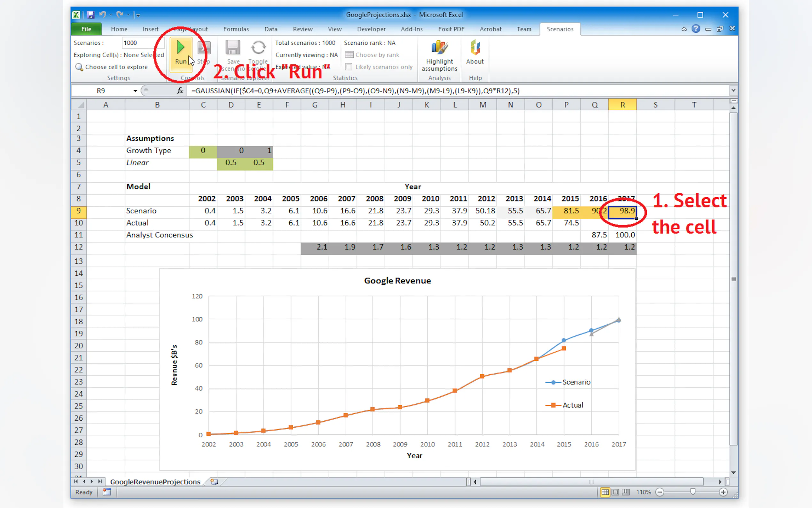The height and width of the screenshot is (508, 812).
Task: Switch to Page Break Preview view button
Action: (626, 492)
